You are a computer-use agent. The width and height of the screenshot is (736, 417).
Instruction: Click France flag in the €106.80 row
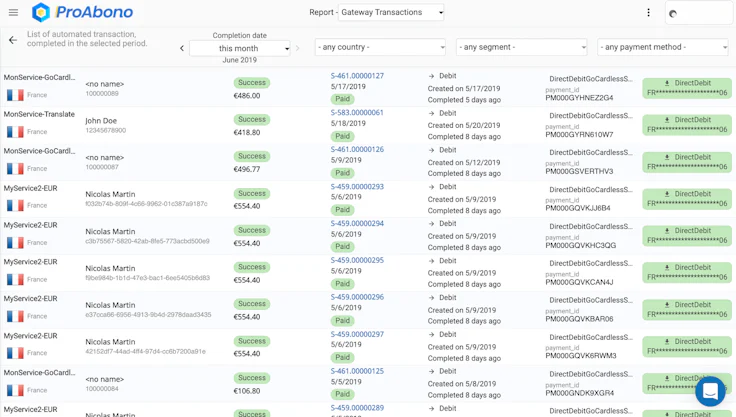[15, 390]
